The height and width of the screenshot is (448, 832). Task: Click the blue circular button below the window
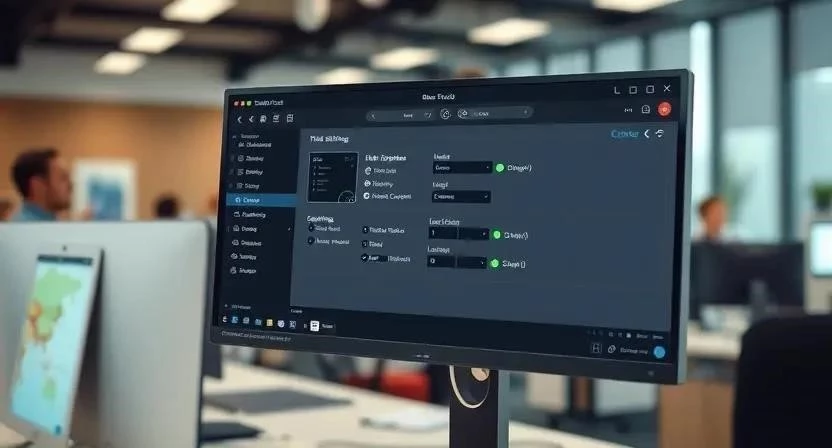click(659, 352)
